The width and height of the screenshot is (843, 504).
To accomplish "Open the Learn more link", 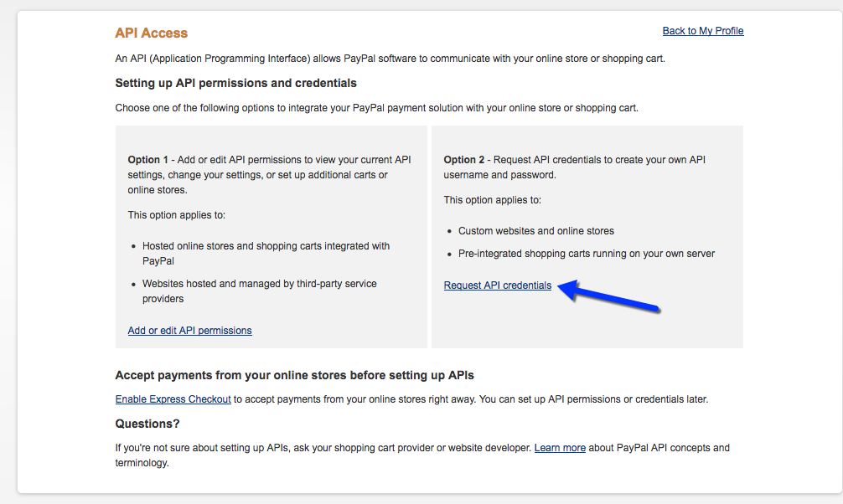I will pos(560,448).
